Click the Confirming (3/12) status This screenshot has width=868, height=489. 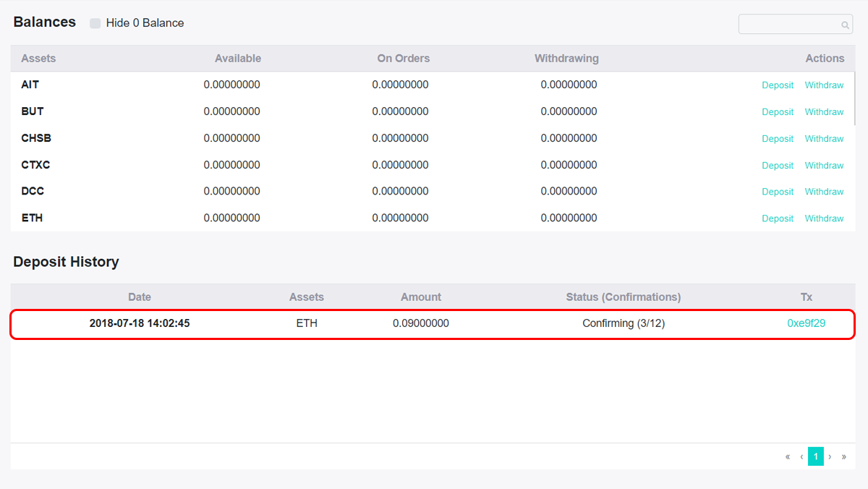tap(624, 323)
